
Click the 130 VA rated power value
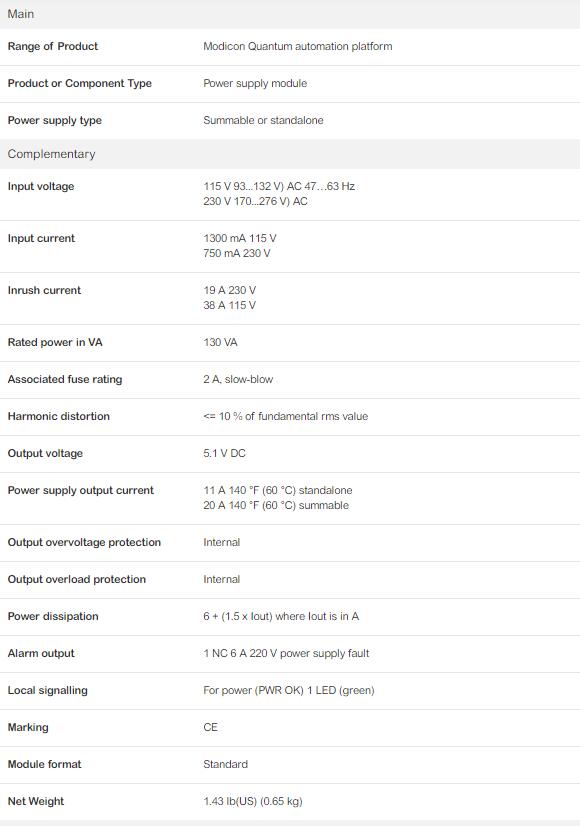(220, 342)
